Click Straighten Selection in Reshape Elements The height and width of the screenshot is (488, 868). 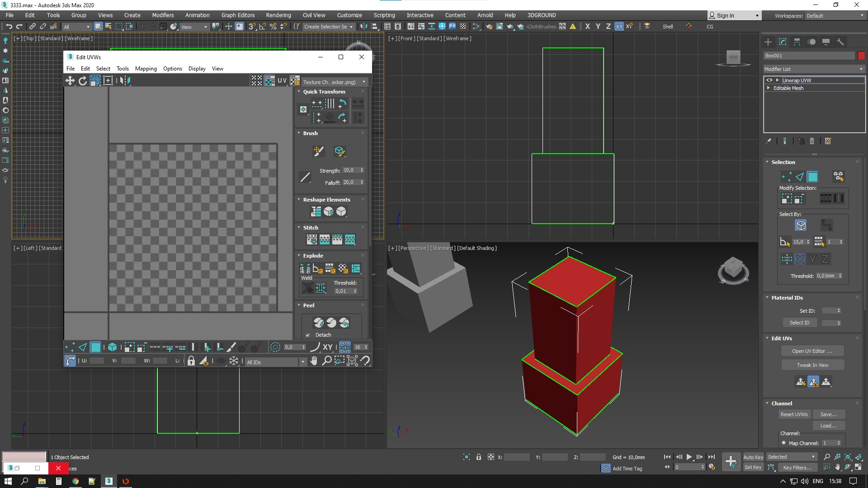[316, 211]
